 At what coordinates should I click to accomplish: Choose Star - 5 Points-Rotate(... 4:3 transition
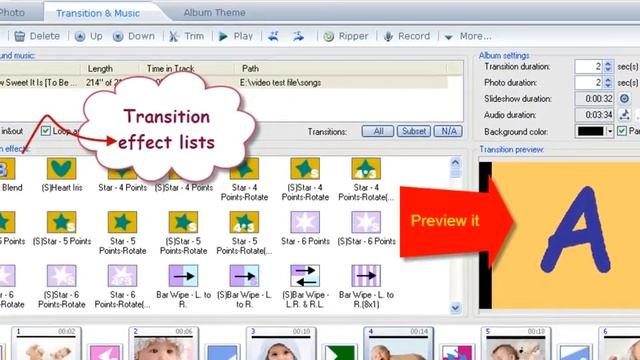(x=244, y=233)
